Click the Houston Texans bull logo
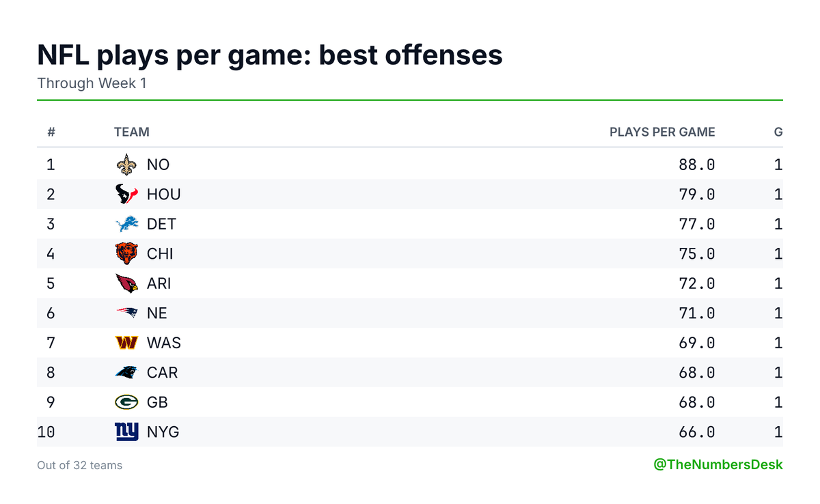Screen dimensions: 820x504 [126, 195]
